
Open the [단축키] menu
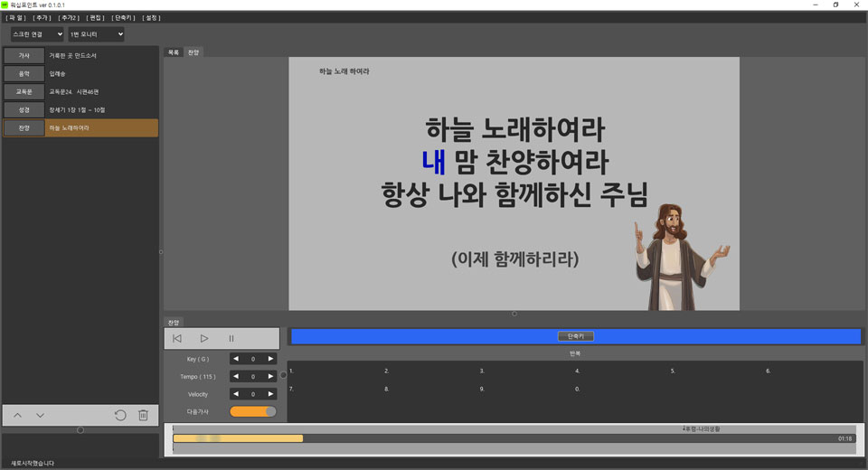coord(123,18)
